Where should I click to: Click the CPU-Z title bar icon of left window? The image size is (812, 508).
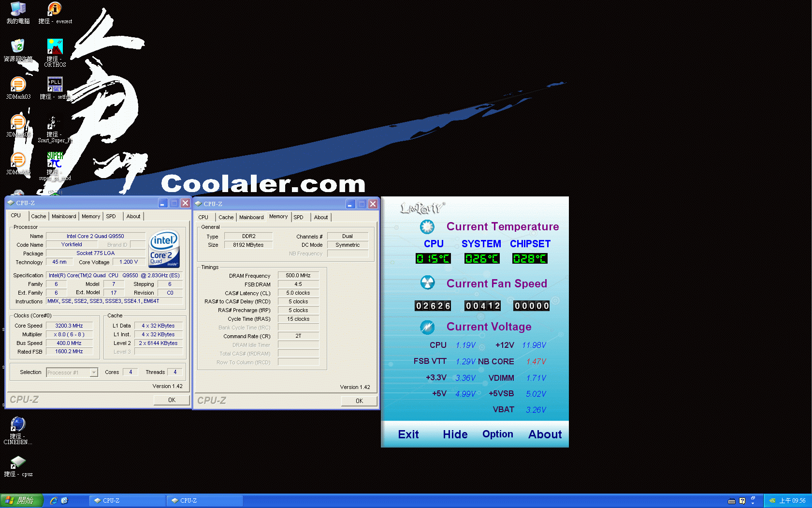[11, 203]
